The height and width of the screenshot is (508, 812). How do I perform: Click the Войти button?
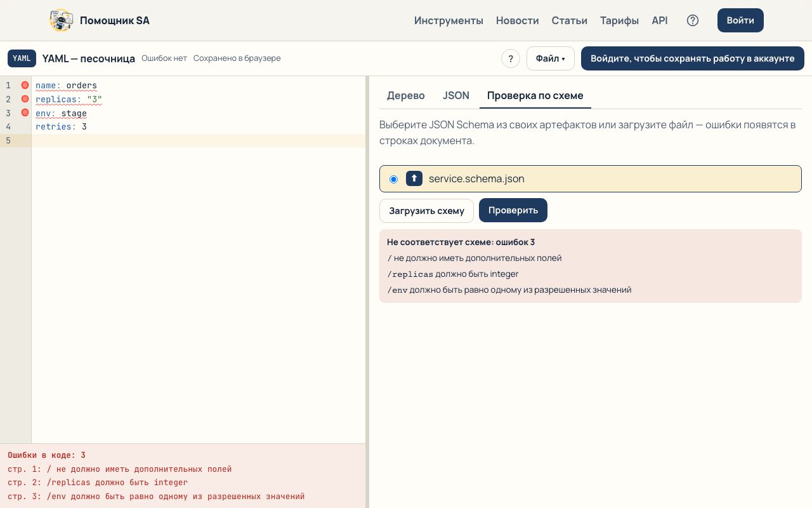point(740,20)
